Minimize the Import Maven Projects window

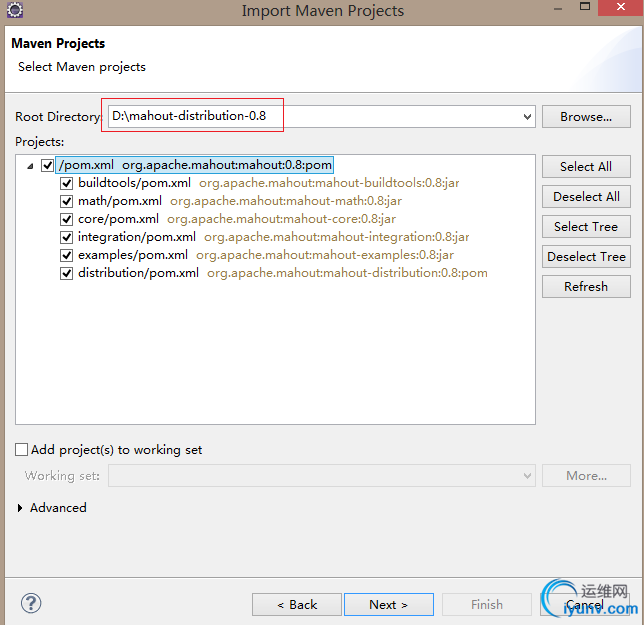(557, 9)
